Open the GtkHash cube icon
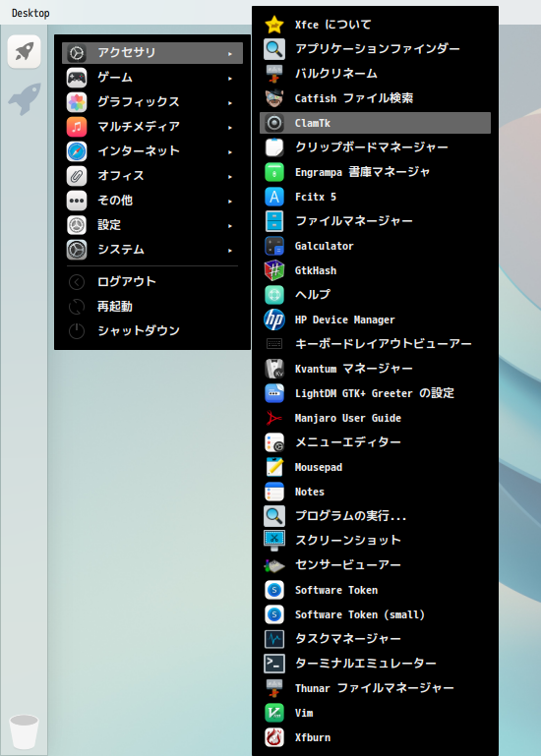541x756 pixels. click(274, 270)
